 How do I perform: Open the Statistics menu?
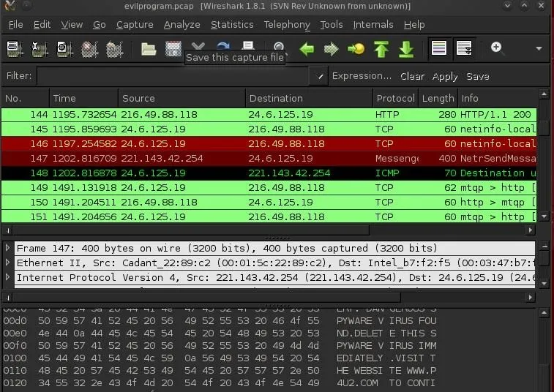click(x=232, y=24)
